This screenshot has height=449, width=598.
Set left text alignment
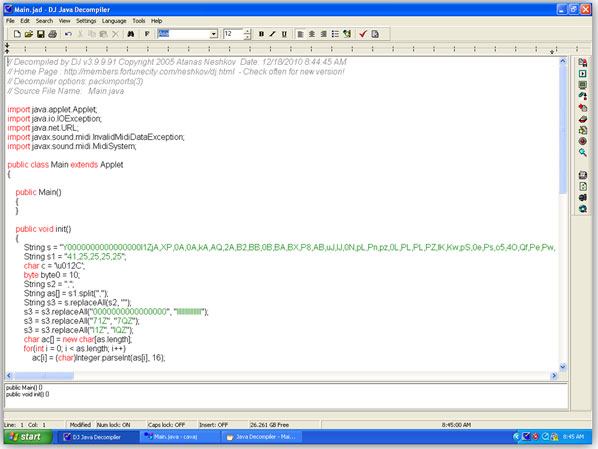(300, 34)
